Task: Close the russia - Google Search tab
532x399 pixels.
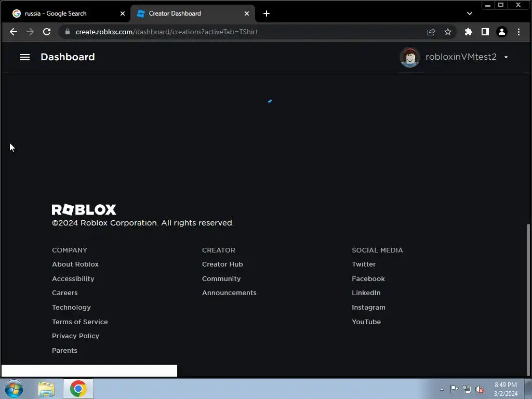Action: [x=123, y=14]
